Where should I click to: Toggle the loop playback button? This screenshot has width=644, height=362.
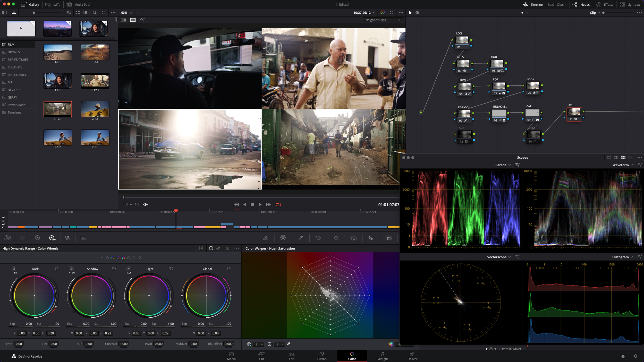[278, 204]
